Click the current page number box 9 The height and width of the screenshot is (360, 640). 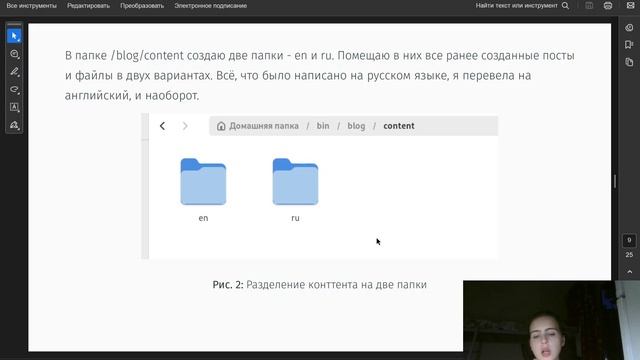point(629,240)
